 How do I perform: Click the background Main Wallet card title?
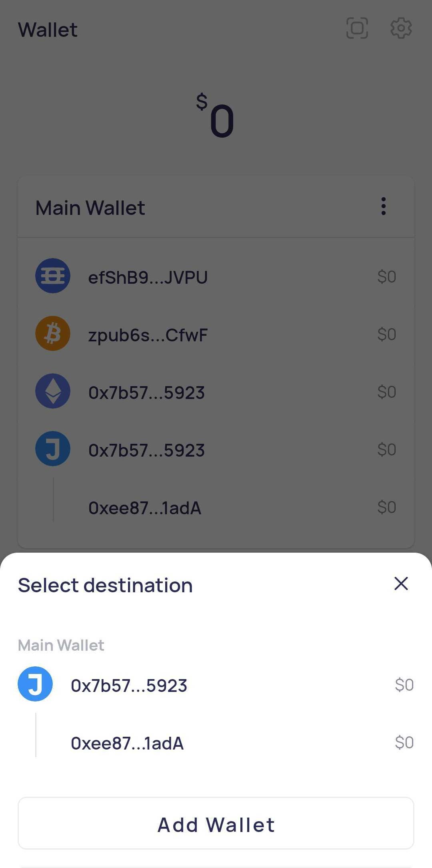pyautogui.click(x=90, y=208)
